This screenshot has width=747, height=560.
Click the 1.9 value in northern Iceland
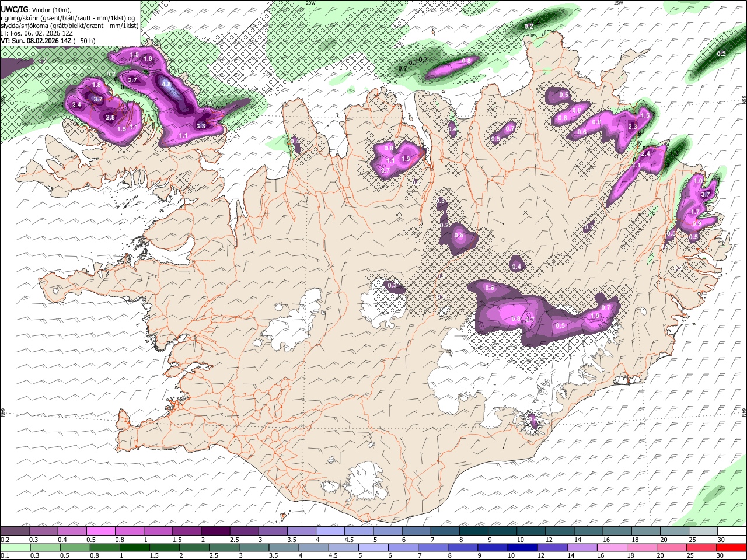(x=406, y=159)
